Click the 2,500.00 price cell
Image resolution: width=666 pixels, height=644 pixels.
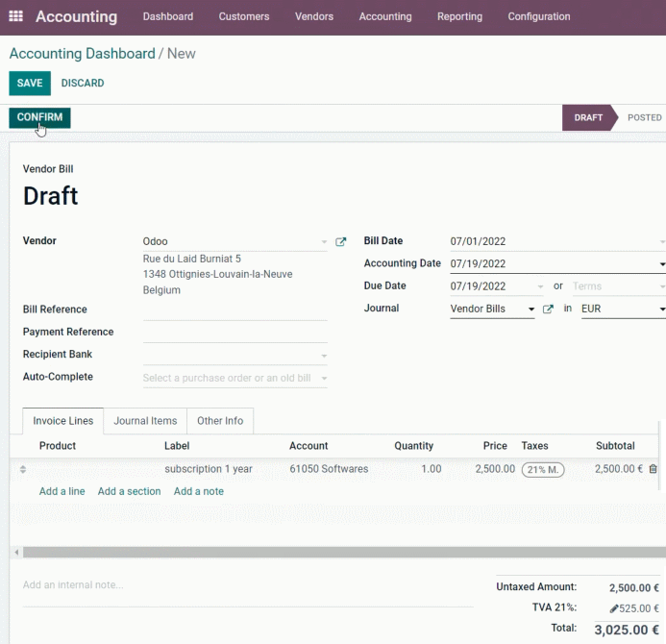click(495, 469)
